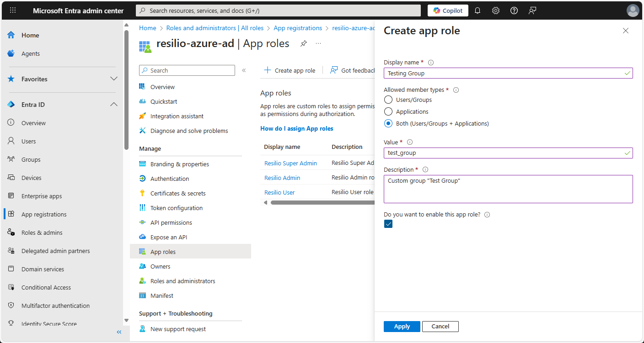This screenshot has width=644, height=343.
Task: Open the Resilio Super Admin role link
Action: coord(290,163)
